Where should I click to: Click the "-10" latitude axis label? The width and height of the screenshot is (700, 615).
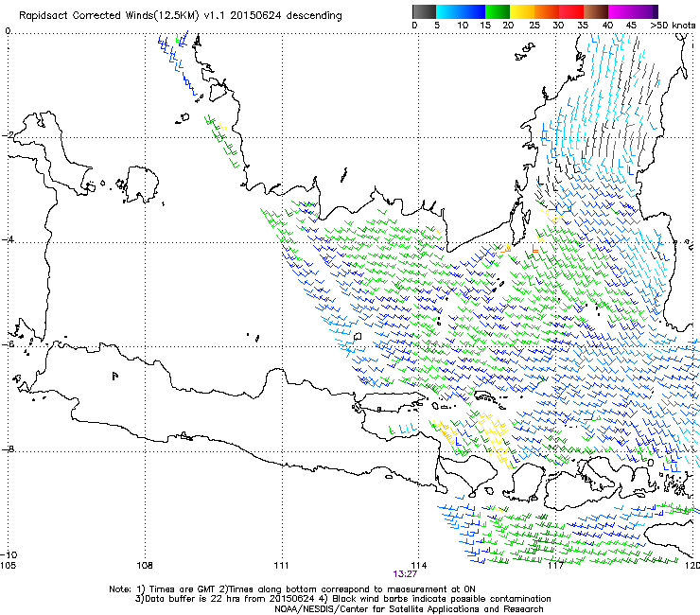pos(9,554)
